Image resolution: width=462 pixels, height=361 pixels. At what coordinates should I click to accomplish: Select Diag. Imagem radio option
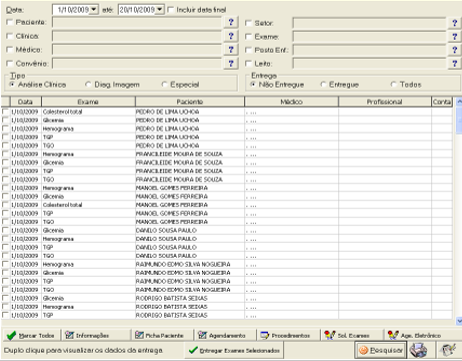(x=88, y=85)
